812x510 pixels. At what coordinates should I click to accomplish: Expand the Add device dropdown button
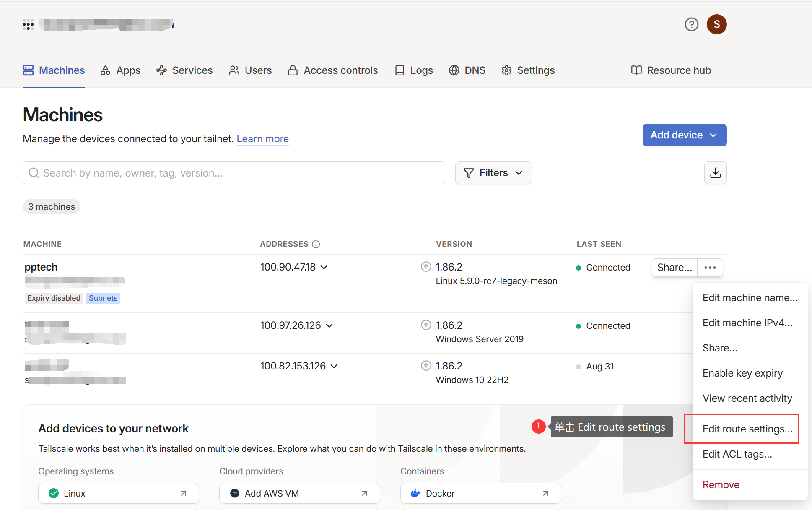click(684, 135)
